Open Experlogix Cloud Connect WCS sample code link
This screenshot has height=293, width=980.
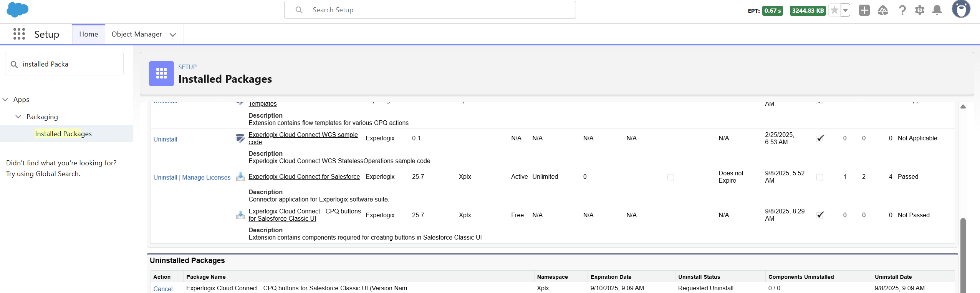coord(303,138)
